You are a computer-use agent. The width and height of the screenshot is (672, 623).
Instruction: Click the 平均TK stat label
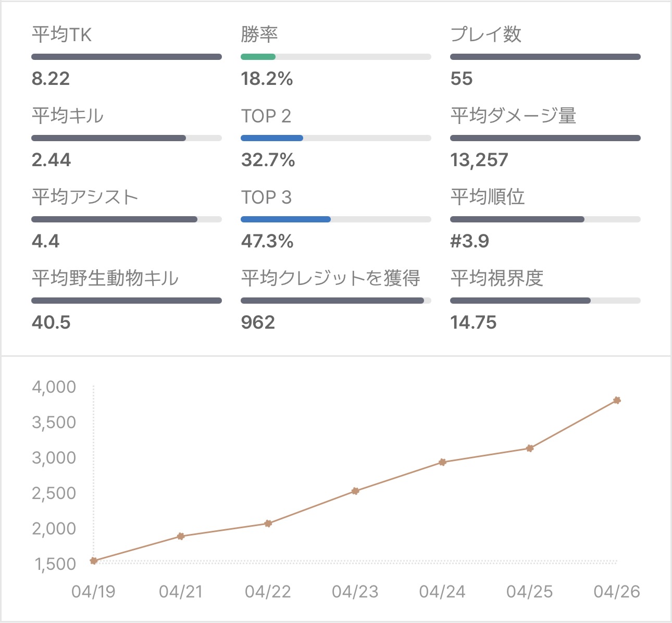[x=61, y=35]
